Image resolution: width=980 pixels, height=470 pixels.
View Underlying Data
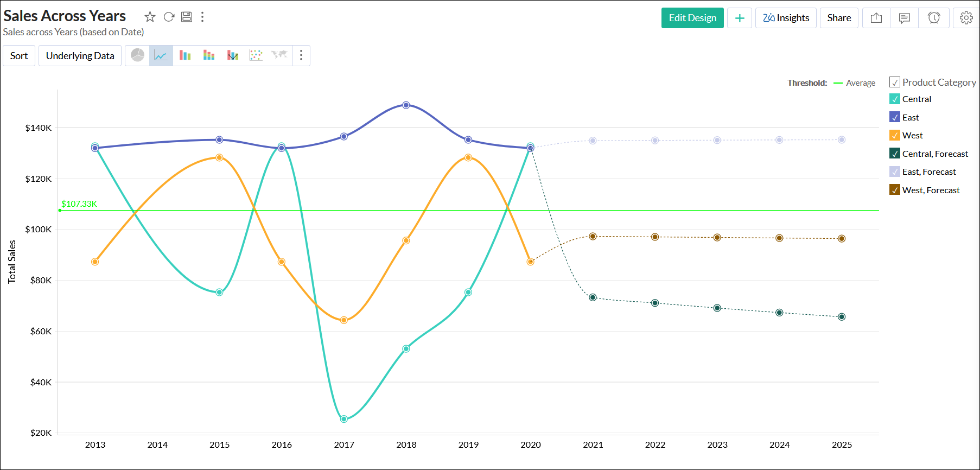click(x=80, y=56)
